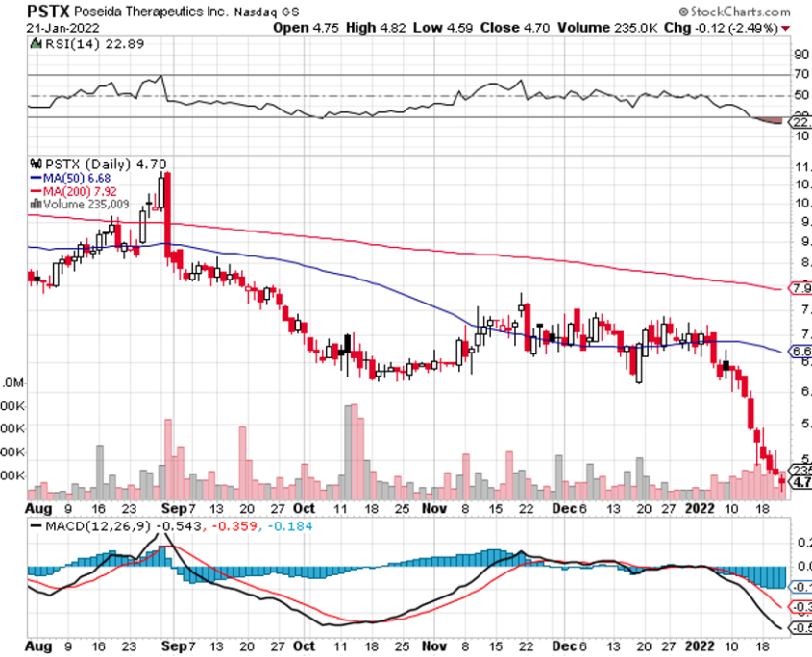Image resolution: width=812 pixels, height=657 pixels.
Task: Click the red down arrow beside Chg
Action: click(x=787, y=28)
